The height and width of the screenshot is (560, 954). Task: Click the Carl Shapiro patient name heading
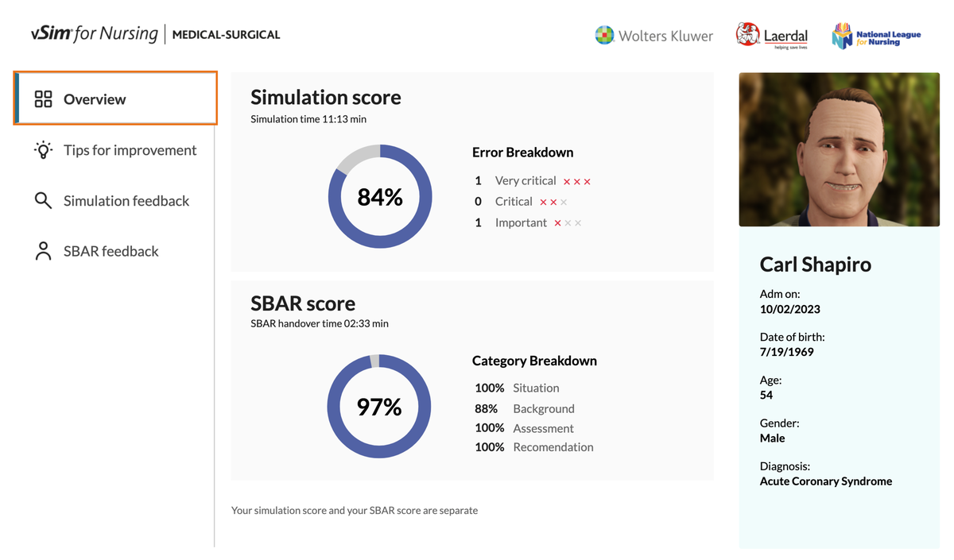(815, 265)
